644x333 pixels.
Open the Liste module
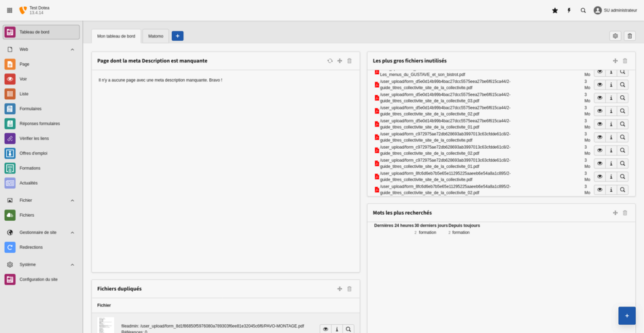point(41,94)
